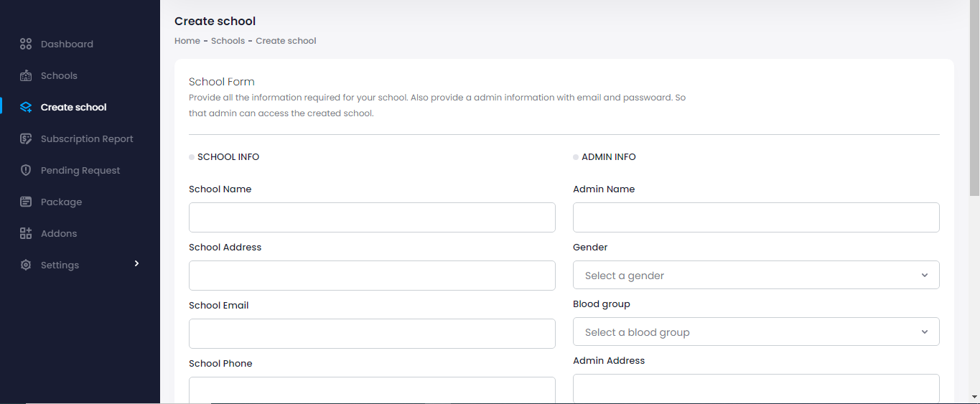This screenshot has width=980, height=404.
Task: Focus the School Name input field
Action: pos(372,217)
